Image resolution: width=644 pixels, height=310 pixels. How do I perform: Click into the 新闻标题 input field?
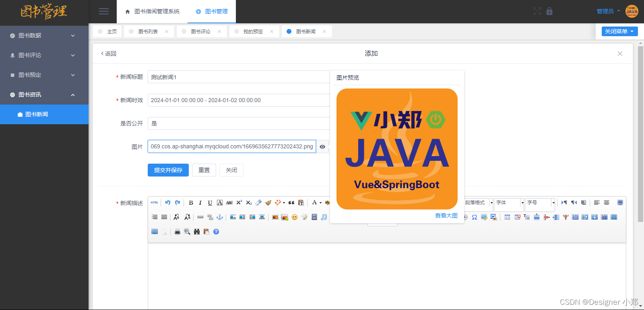tap(239, 77)
